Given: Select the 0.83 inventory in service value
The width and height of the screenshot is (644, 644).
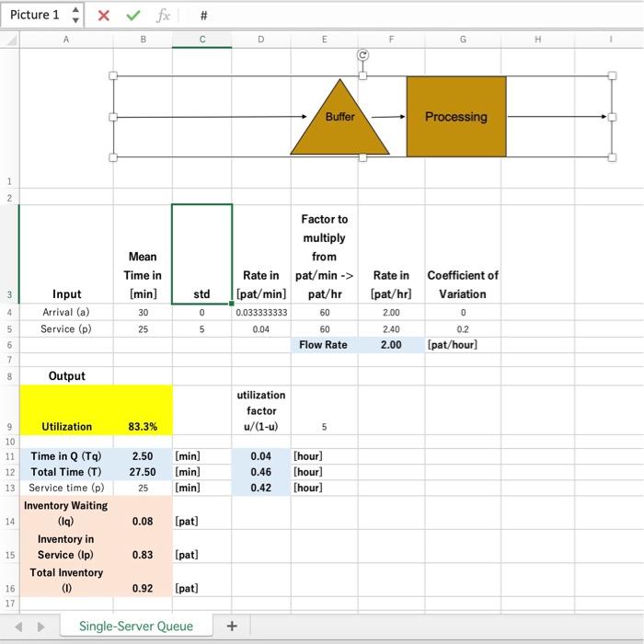Looking at the screenshot, I should click(x=143, y=546).
